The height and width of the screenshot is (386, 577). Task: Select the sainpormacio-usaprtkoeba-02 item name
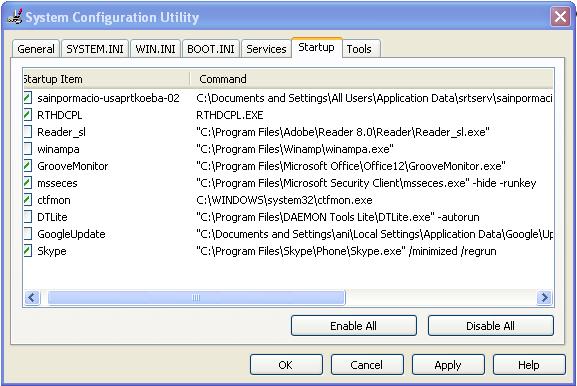109,98
